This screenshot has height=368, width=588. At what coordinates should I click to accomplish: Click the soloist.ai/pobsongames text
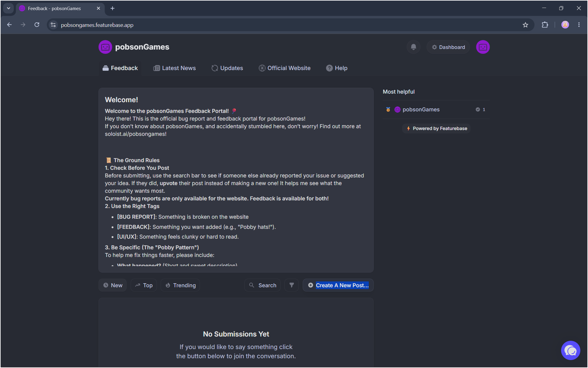pyautogui.click(x=135, y=134)
